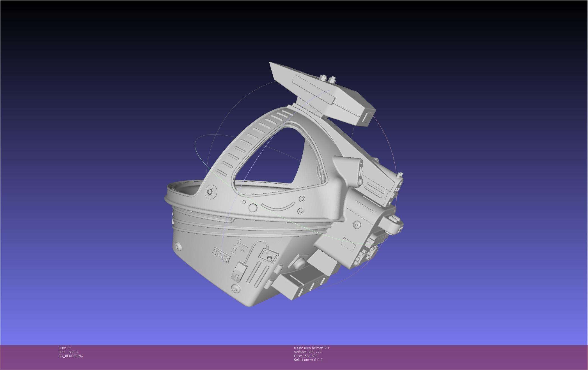Click the FPS: 833.3 readout
This screenshot has width=588, height=370.
tap(68, 352)
